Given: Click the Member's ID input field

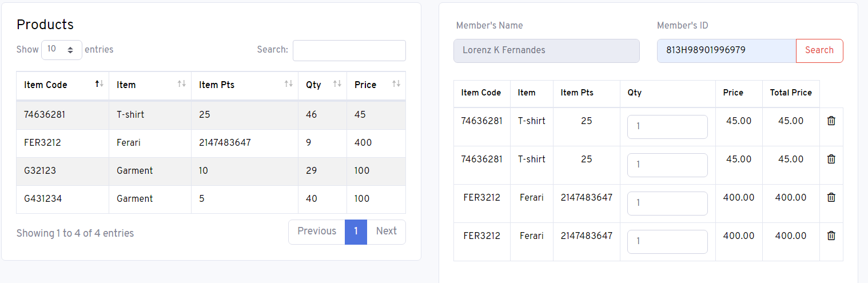Looking at the screenshot, I should [x=727, y=50].
